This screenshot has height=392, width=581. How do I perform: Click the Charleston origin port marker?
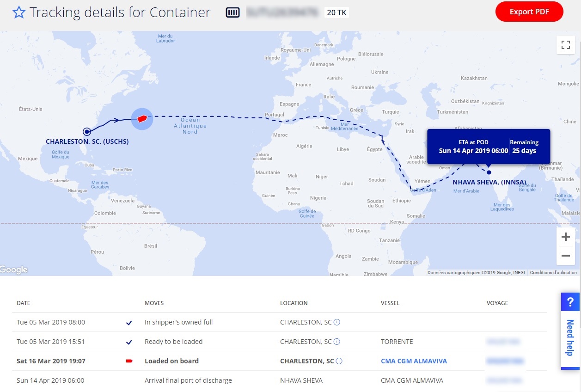click(x=86, y=132)
